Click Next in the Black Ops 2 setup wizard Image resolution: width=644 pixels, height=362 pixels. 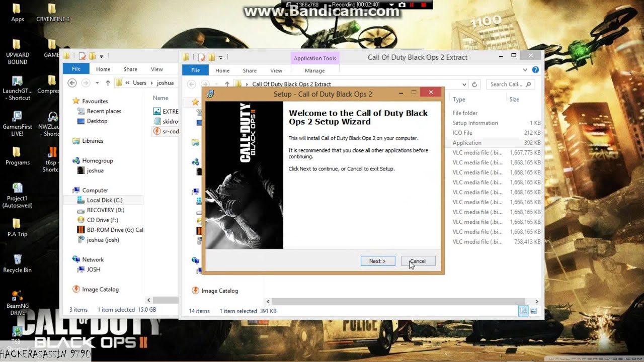tap(378, 261)
